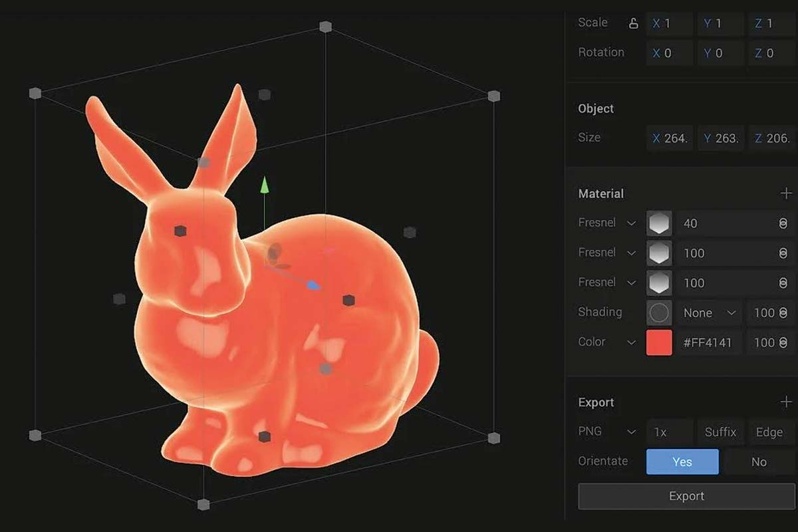Click the Rotation Z field
The height and width of the screenshot is (532, 798).
point(771,53)
